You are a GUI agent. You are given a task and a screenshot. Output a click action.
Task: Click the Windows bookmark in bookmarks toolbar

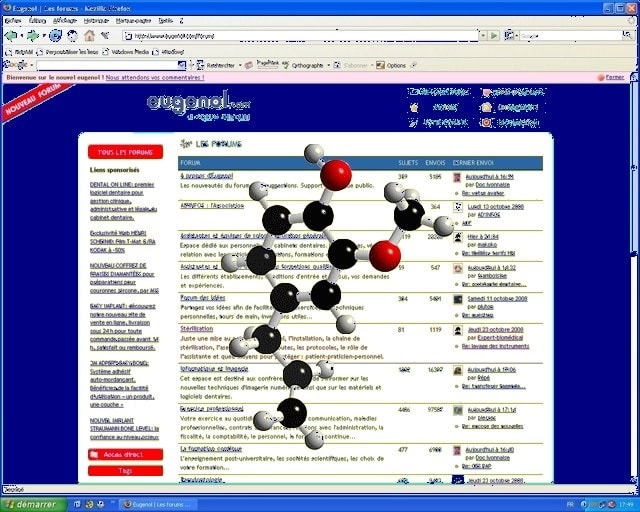[x=168, y=52]
